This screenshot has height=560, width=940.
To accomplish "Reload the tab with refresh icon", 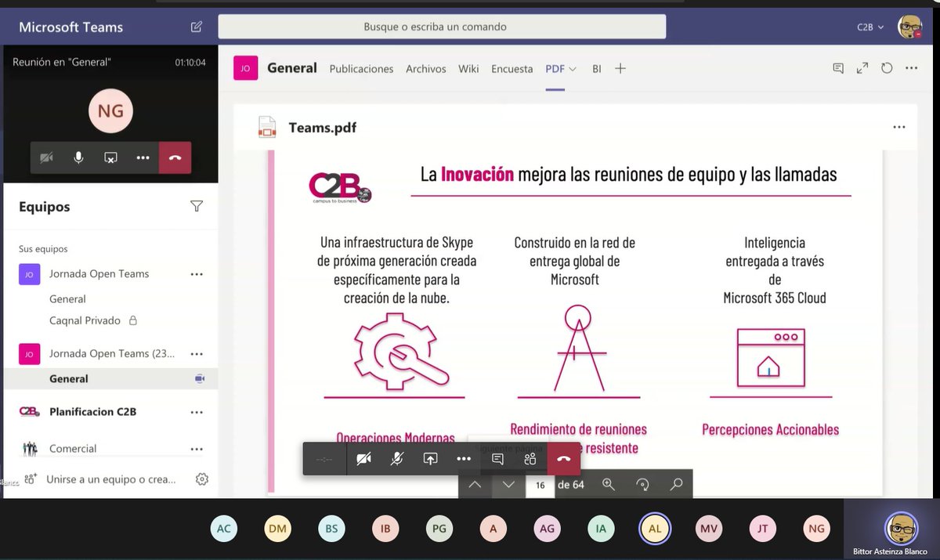I will [x=887, y=68].
